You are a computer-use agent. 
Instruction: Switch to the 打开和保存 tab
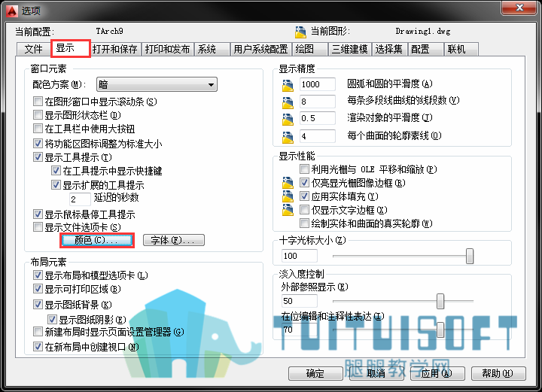[x=115, y=49]
